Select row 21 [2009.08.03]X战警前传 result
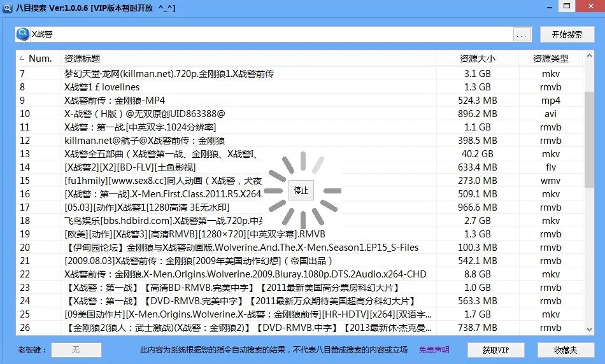The height and width of the screenshot is (364, 605). (x=299, y=261)
